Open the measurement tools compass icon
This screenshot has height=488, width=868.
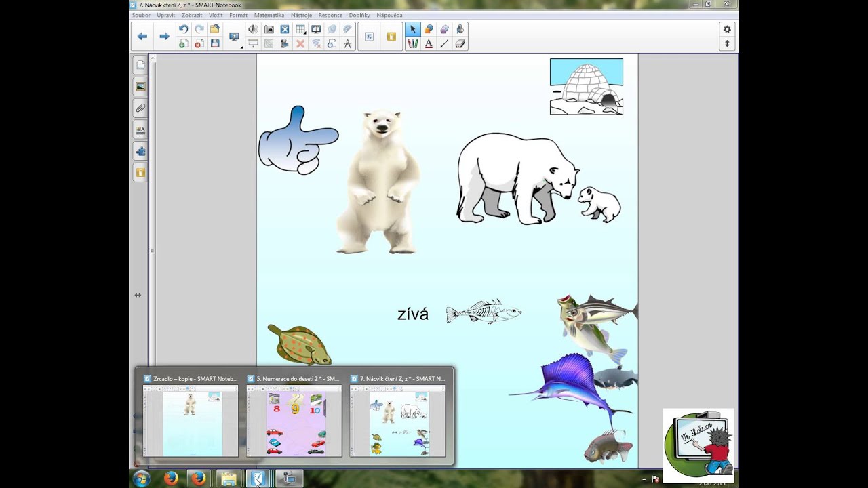tap(348, 43)
